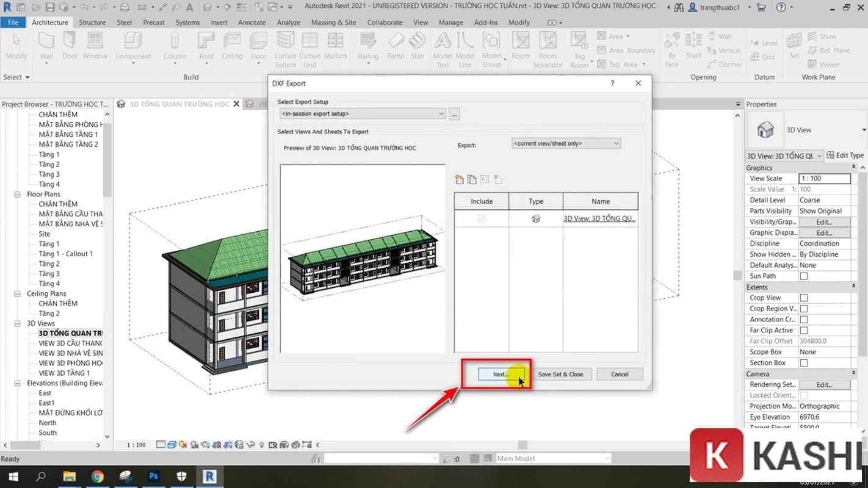
Task: Select the Column tool
Action: coord(175,48)
